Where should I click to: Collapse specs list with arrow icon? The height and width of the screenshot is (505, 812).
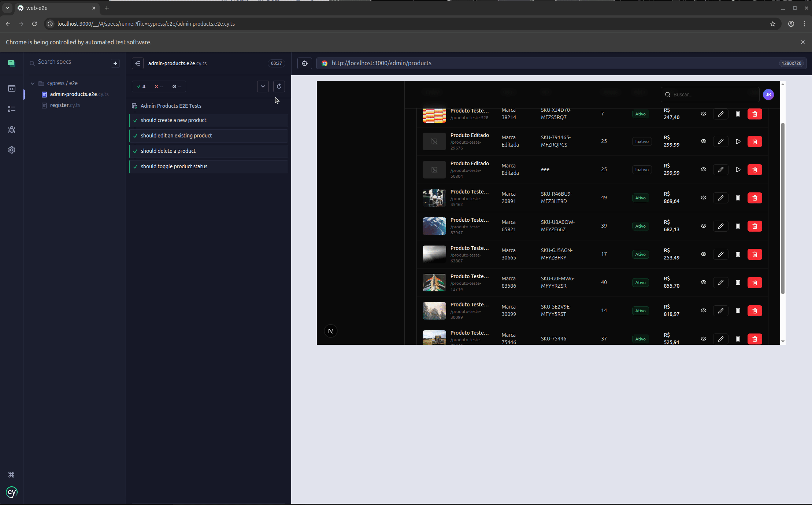[x=138, y=63]
